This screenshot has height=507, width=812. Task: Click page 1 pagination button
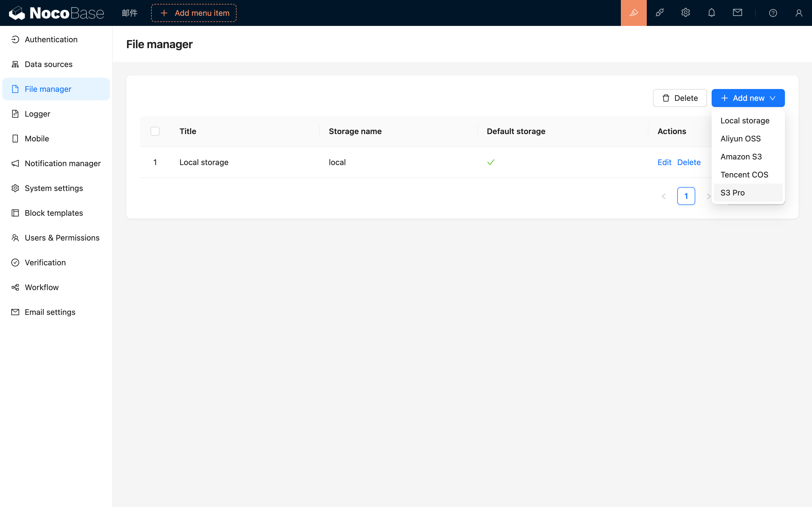pyautogui.click(x=686, y=196)
